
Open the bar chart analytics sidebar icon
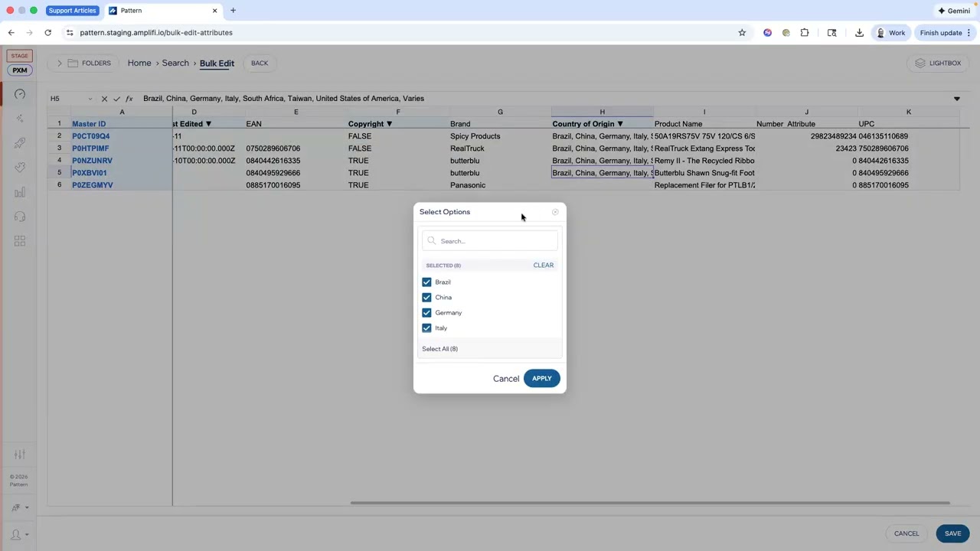pos(20,192)
